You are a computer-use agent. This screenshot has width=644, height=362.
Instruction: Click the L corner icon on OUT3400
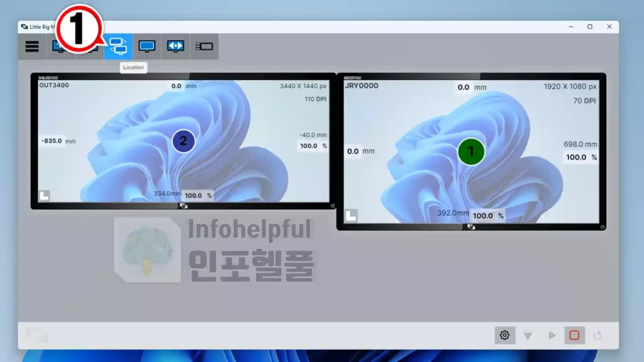[x=45, y=196]
